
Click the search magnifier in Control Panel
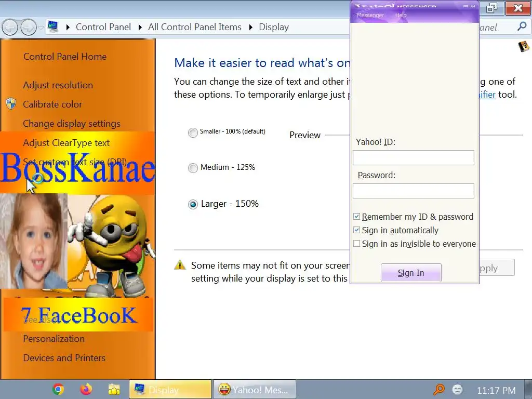(x=522, y=26)
